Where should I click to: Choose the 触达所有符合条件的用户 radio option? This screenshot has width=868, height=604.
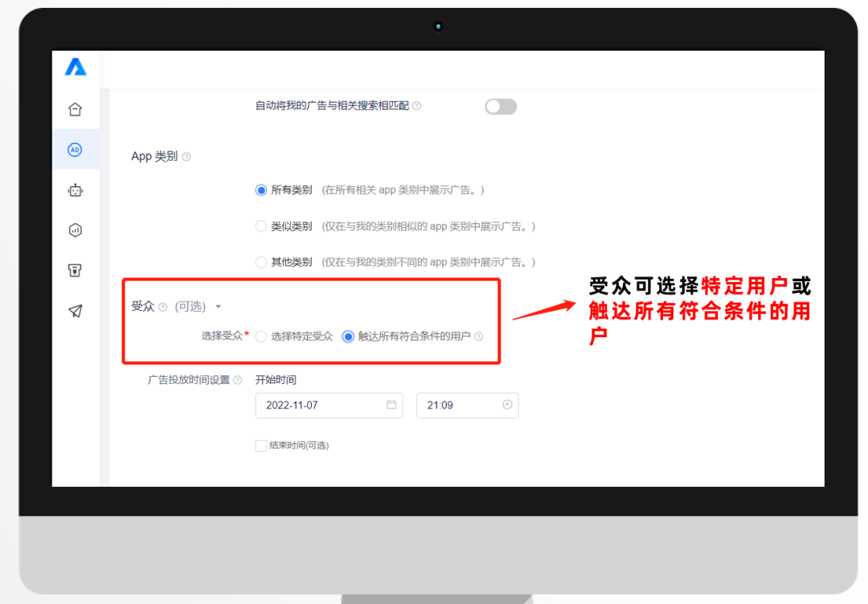point(348,337)
